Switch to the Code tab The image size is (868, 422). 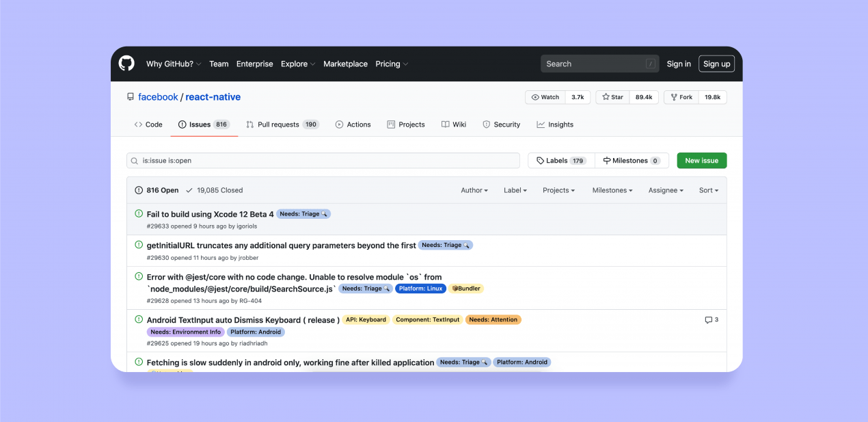(148, 124)
